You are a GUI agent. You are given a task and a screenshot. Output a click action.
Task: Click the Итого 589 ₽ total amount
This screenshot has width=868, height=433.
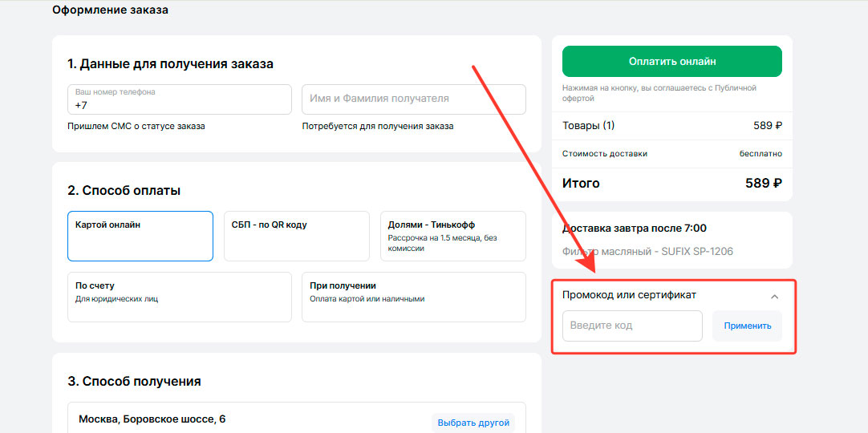point(764,183)
